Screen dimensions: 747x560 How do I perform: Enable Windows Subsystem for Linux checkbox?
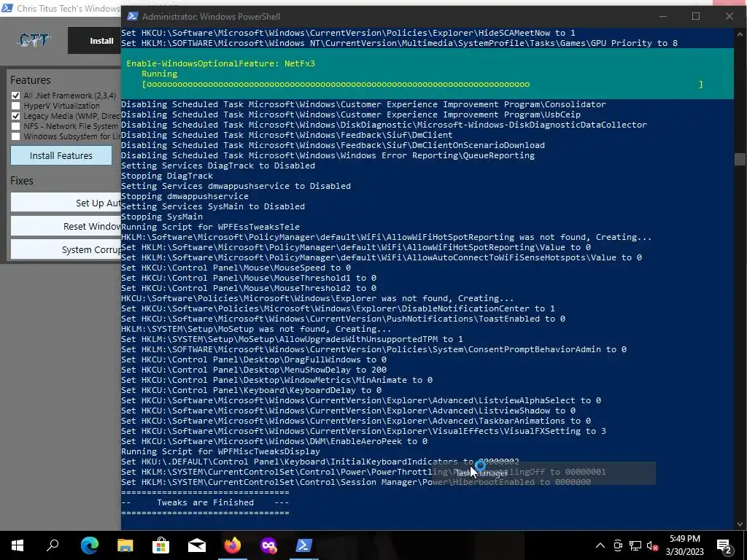click(16, 136)
